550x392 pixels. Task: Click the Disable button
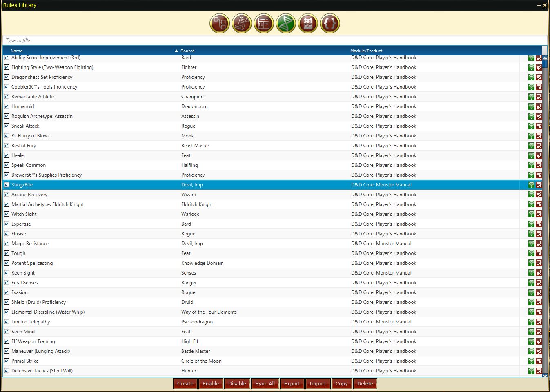237,383
